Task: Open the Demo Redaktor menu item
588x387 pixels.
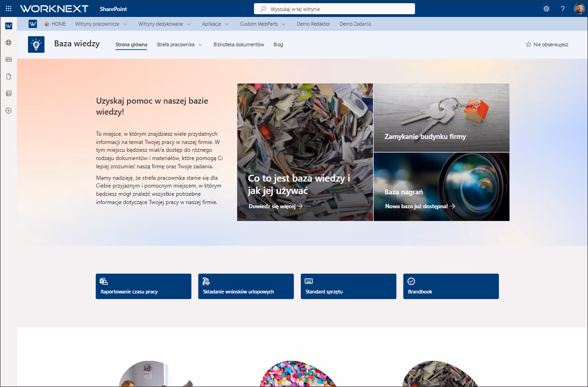Action: click(313, 24)
